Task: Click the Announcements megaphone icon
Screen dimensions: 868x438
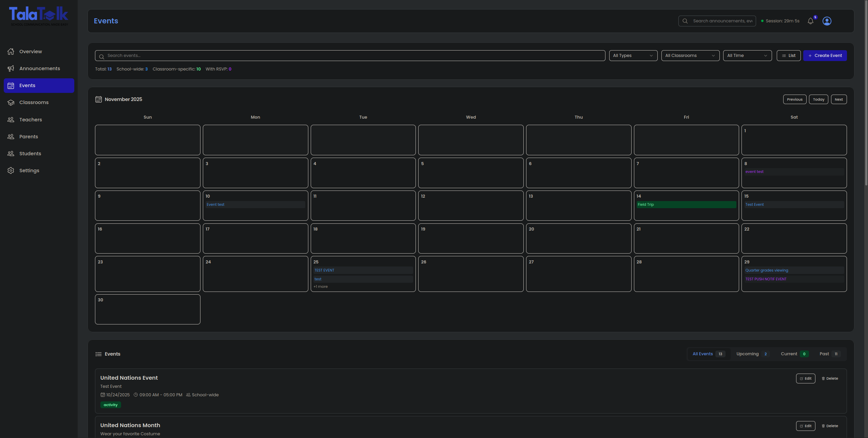Action: click(x=11, y=68)
